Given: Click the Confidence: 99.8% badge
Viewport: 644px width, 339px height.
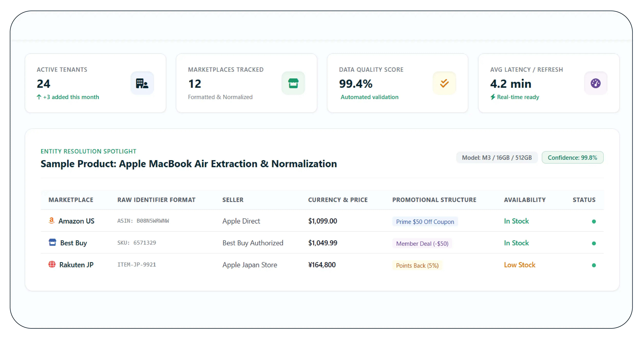Looking at the screenshot, I should tap(572, 158).
